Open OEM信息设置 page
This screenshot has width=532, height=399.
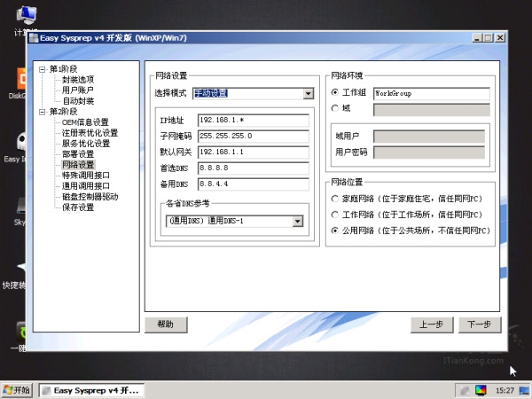point(85,122)
